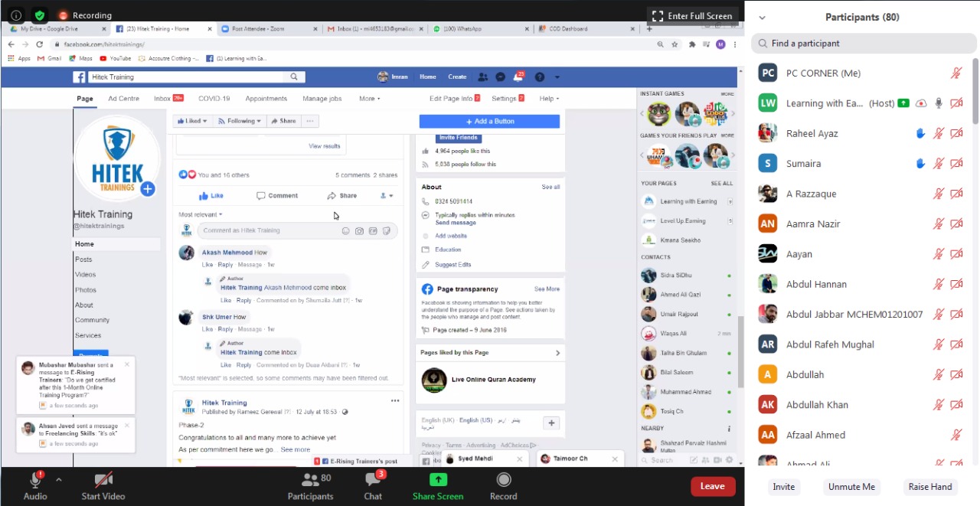Open the Help dropdown on Facebook page
This screenshot has width=980, height=506.
[x=549, y=99]
